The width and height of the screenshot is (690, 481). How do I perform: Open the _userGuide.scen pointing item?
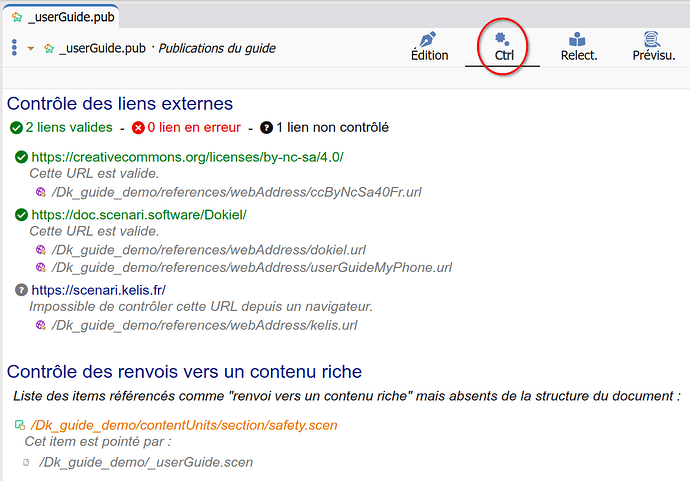[x=146, y=462]
